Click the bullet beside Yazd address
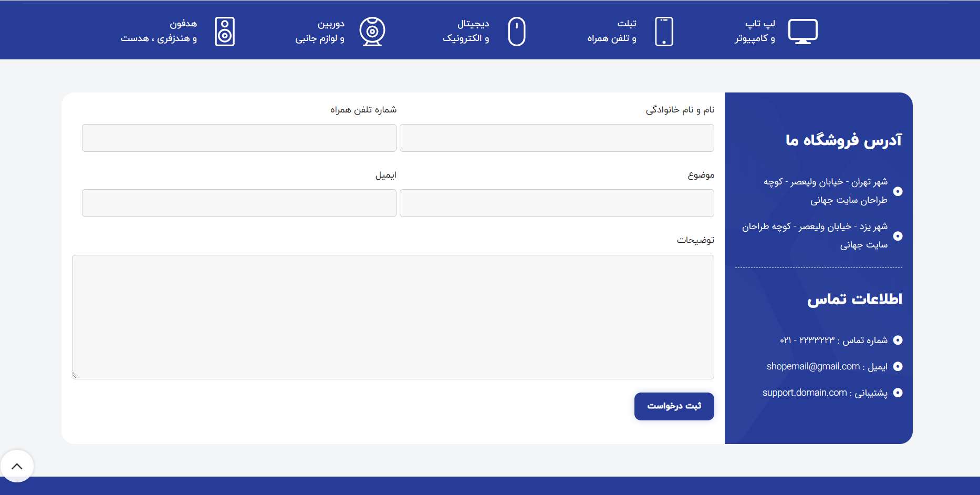Viewport: 980px width, 495px height. tap(898, 236)
